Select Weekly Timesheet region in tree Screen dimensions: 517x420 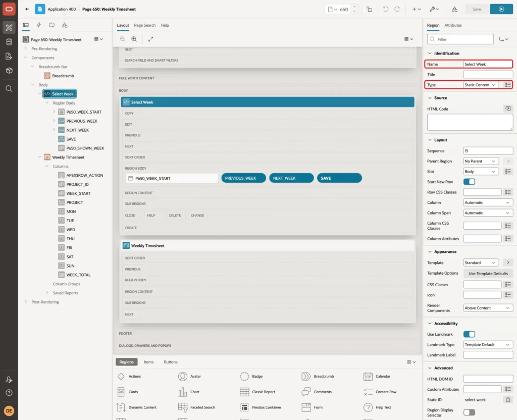(x=68, y=157)
